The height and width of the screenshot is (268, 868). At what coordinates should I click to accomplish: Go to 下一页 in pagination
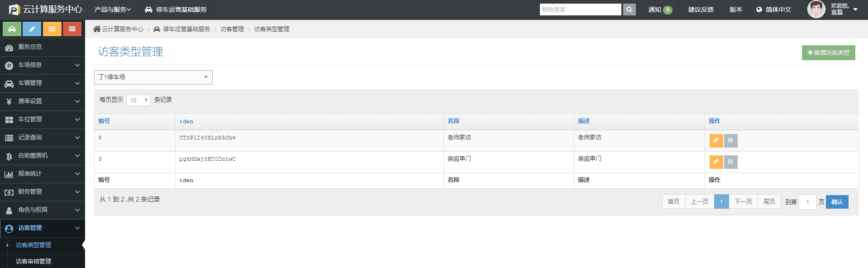[x=743, y=202]
